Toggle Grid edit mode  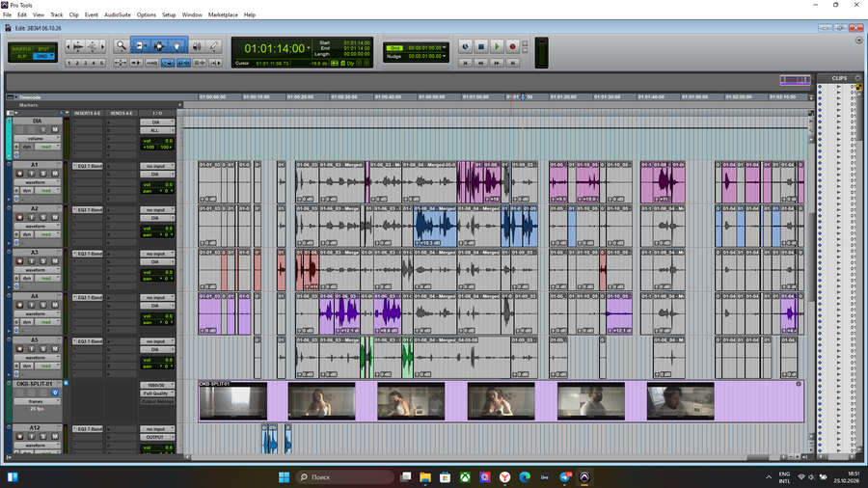point(43,56)
